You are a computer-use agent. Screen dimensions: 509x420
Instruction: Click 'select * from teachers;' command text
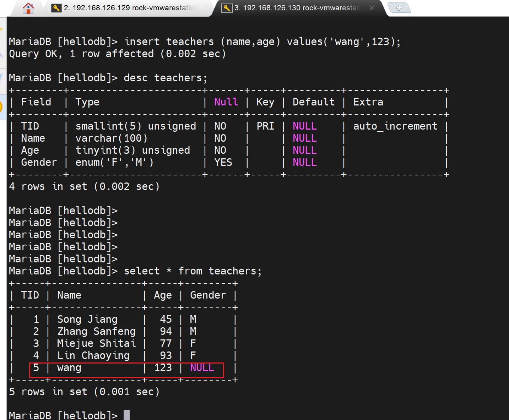click(x=193, y=271)
